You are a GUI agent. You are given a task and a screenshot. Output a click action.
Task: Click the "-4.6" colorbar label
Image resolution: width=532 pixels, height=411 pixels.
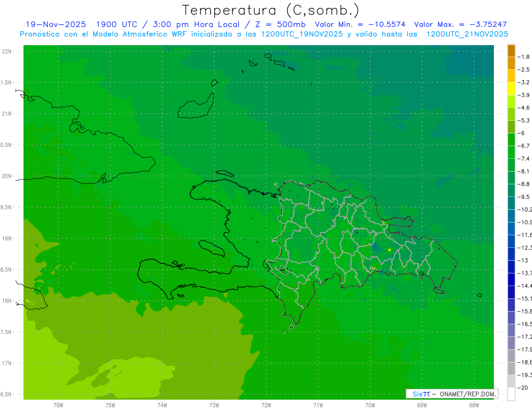[524, 108]
